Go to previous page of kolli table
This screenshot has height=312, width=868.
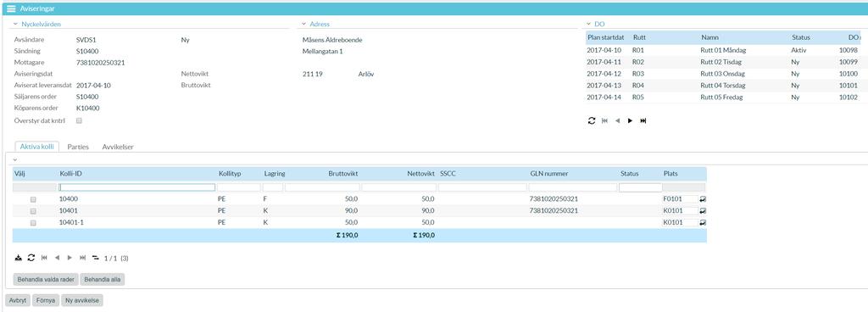coord(57,258)
